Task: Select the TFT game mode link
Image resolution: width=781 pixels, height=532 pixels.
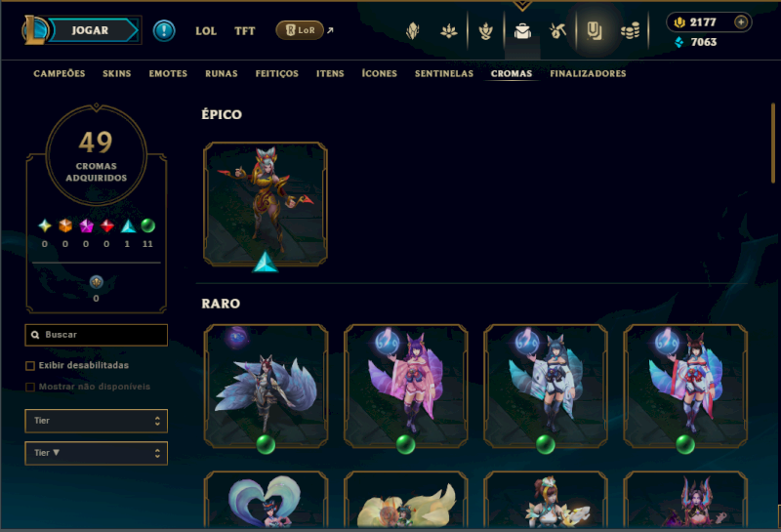Action: [x=245, y=31]
